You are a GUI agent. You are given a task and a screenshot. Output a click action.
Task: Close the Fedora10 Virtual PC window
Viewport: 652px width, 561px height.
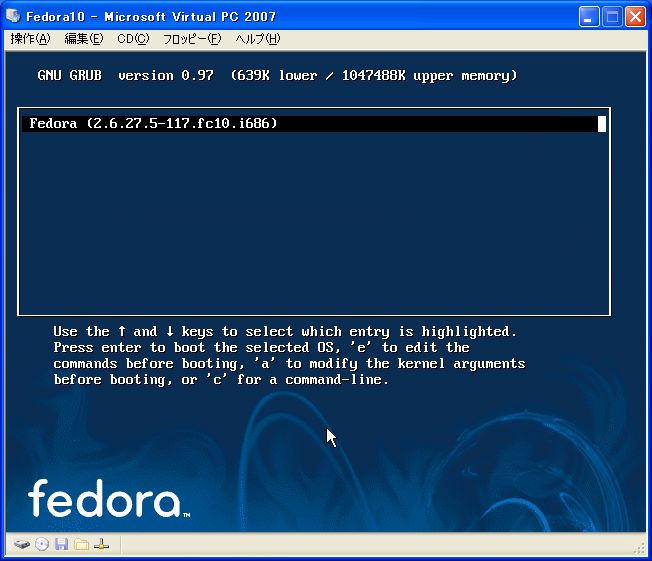click(x=635, y=17)
